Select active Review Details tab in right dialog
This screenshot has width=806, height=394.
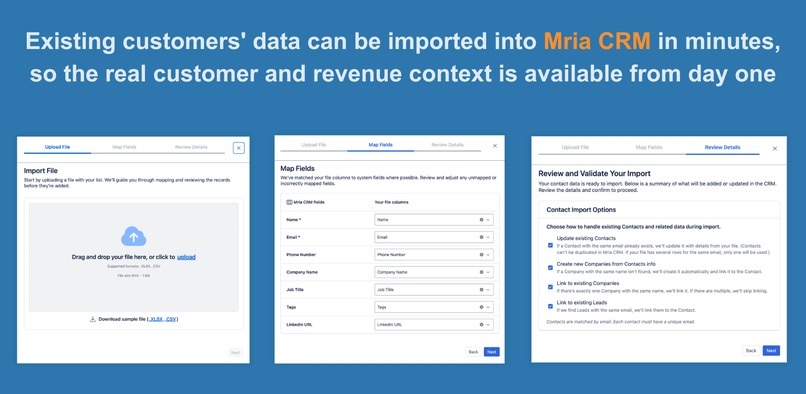click(x=723, y=148)
